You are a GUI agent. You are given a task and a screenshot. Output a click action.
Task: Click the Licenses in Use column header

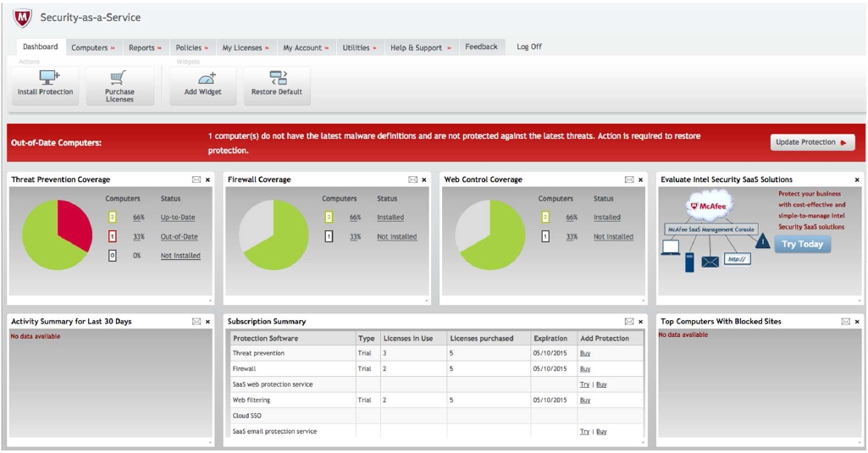pos(413,339)
